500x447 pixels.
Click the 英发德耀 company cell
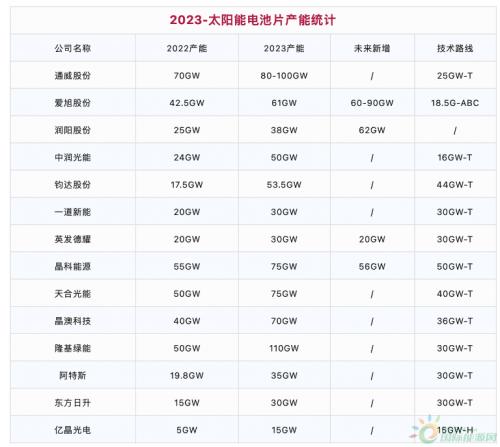coord(73,239)
